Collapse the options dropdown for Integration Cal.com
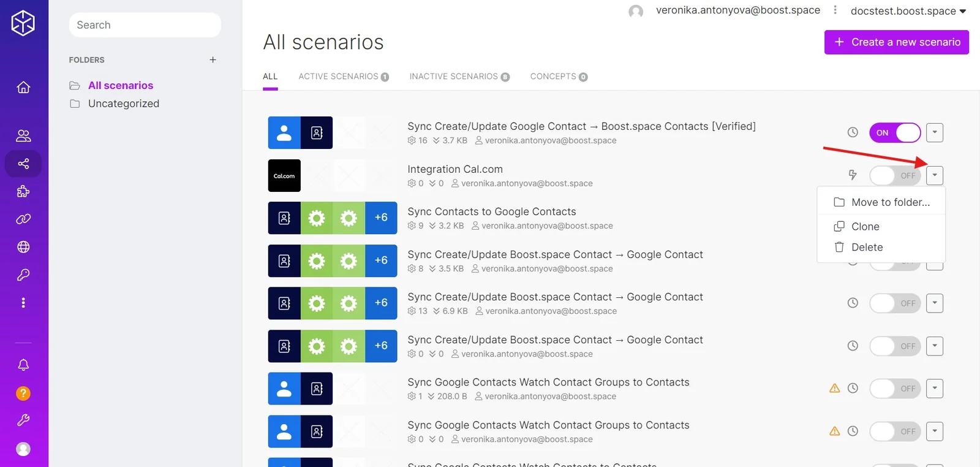The image size is (980, 467). click(935, 175)
